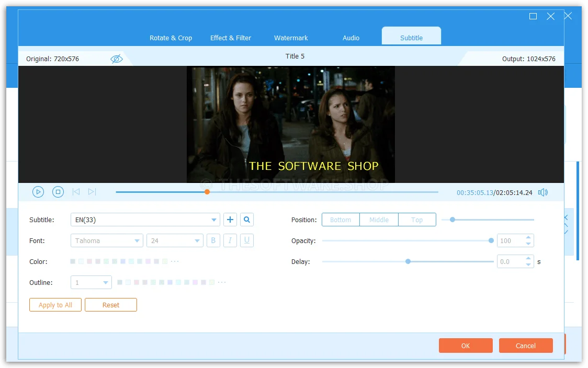The width and height of the screenshot is (588, 368).
Task: Click the Original: 720x576 text
Action: tap(52, 59)
